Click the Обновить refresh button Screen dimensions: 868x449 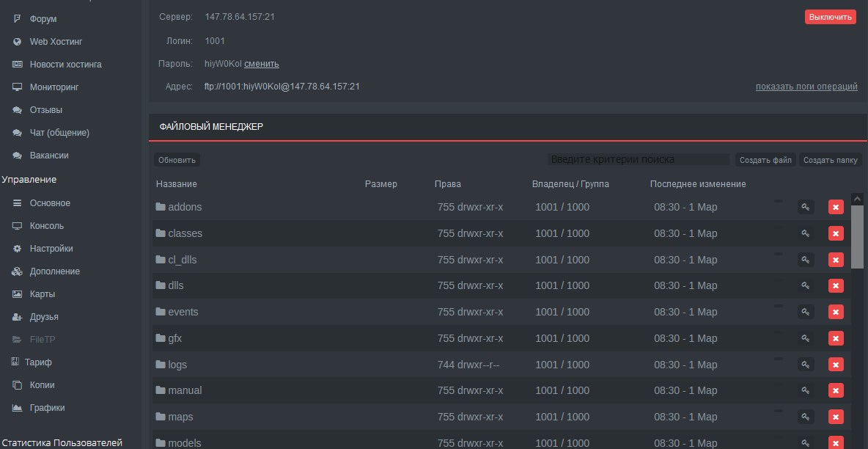coord(177,160)
